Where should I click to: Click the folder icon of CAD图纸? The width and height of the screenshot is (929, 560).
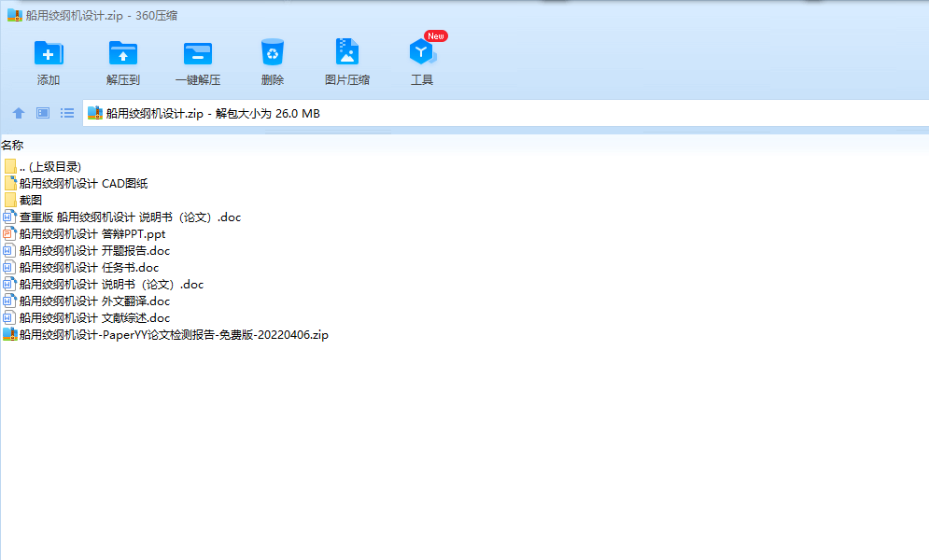pos(10,183)
